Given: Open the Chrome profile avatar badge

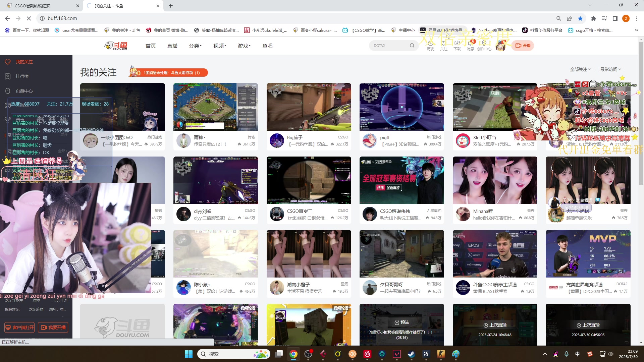Looking at the screenshot, I should (626, 18).
